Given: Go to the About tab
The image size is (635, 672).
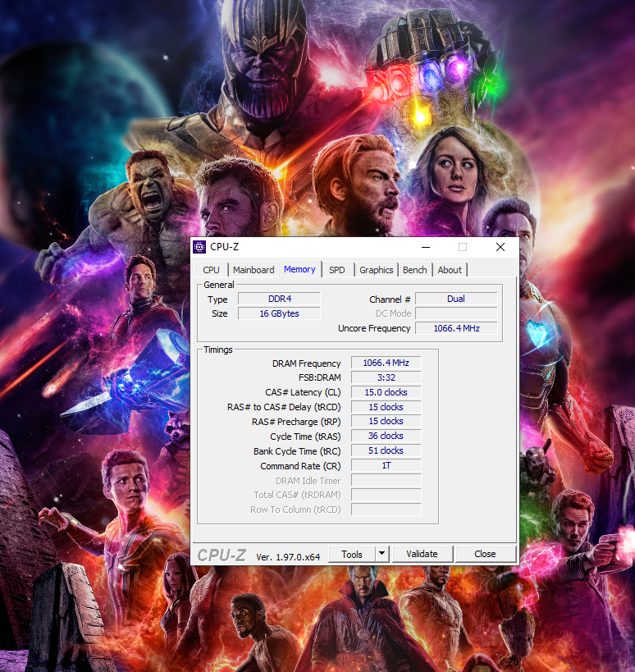Looking at the screenshot, I should (450, 270).
